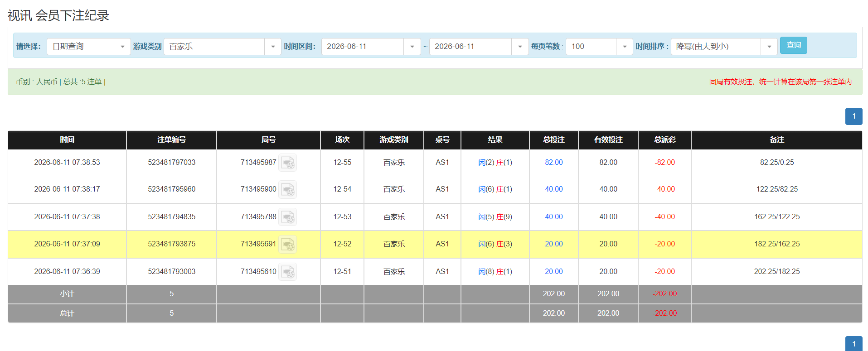The width and height of the screenshot is (868, 351).
Task: Open the start date 2026-06-11 dropdown arrow
Action: point(412,47)
